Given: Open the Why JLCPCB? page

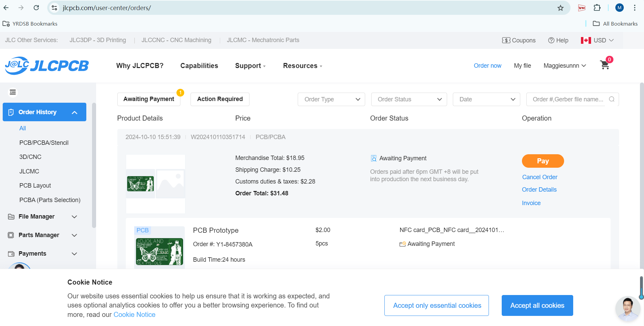Looking at the screenshot, I should (140, 66).
